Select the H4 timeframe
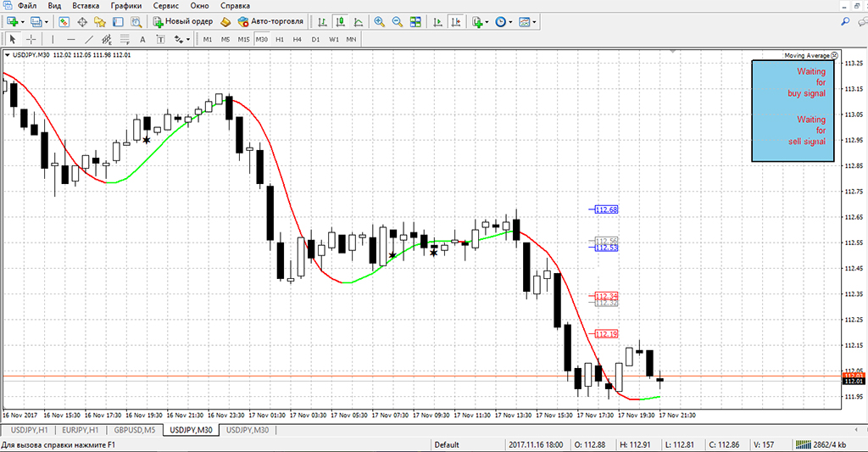868x452 pixels. [x=297, y=39]
